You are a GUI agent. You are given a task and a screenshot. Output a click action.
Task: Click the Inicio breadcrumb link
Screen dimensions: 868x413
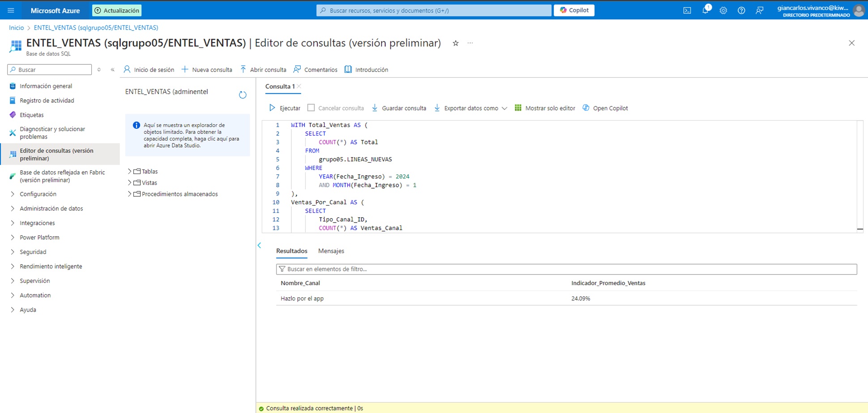tap(17, 28)
